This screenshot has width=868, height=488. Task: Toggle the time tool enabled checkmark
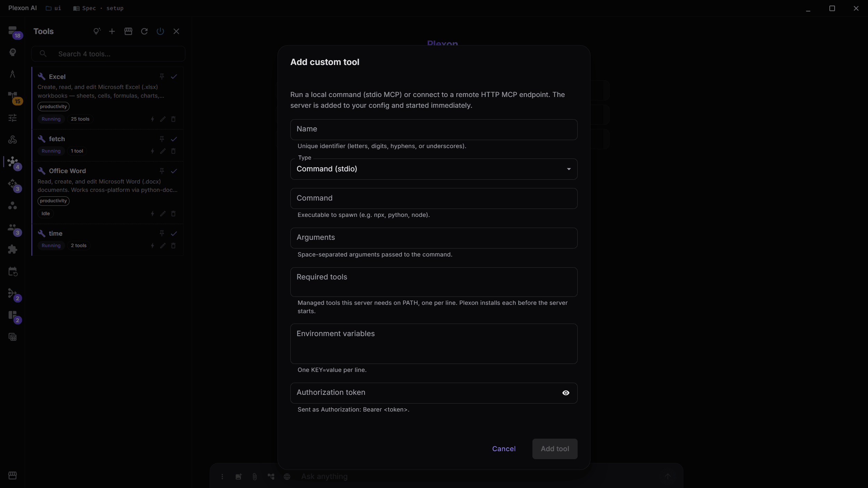[174, 234]
